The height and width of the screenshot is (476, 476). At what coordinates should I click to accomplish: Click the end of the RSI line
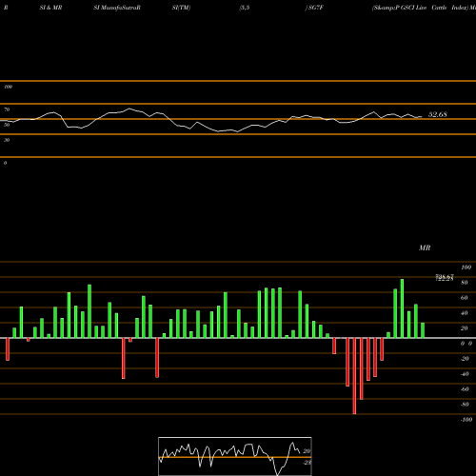422,116
